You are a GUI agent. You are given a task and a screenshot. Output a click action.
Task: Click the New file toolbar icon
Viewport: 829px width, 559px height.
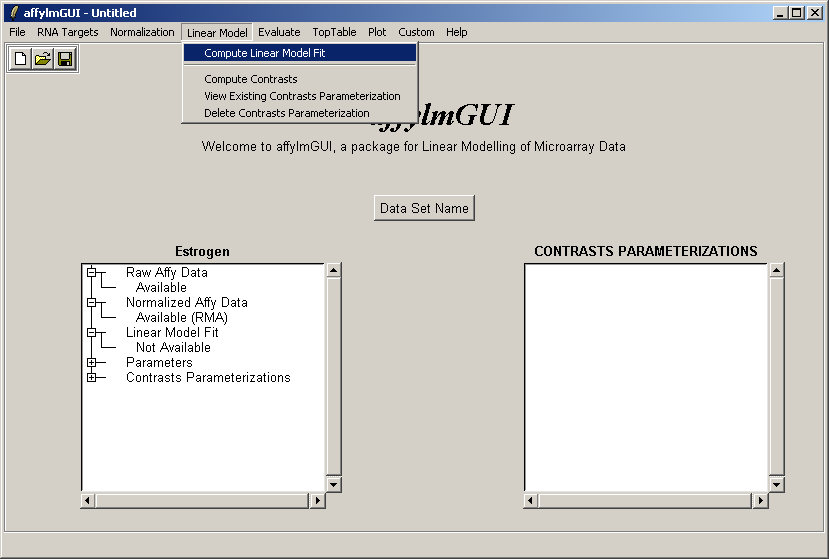(x=21, y=59)
